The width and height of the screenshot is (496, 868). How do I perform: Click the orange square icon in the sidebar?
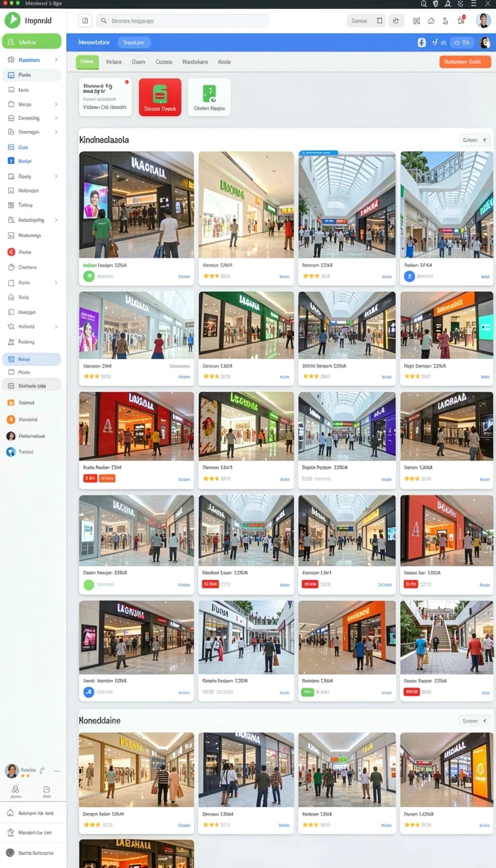pyautogui.click(x=11, y=402)
